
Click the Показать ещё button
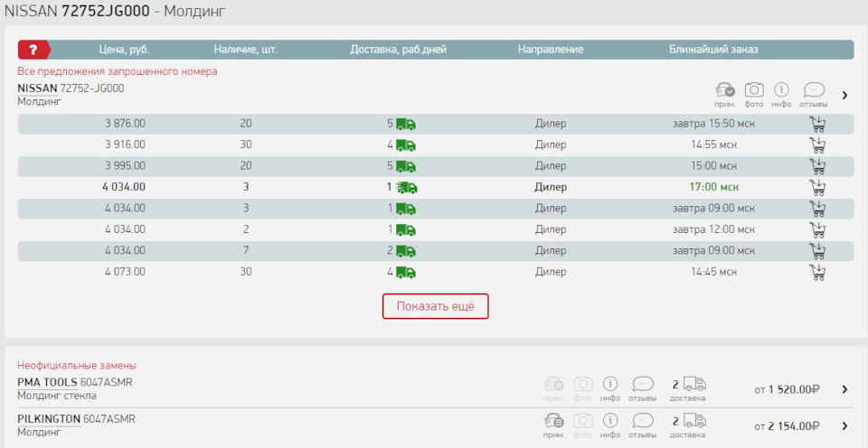pos(435,306)
